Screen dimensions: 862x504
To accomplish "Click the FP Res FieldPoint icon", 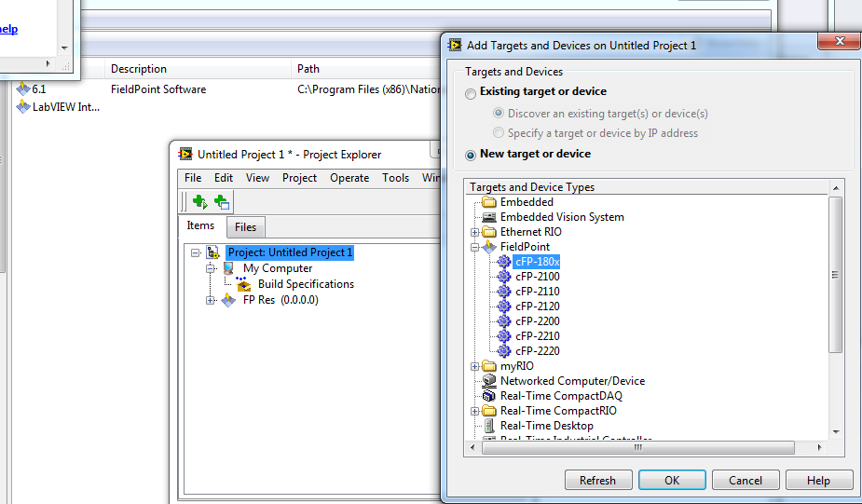I will 228,300.
